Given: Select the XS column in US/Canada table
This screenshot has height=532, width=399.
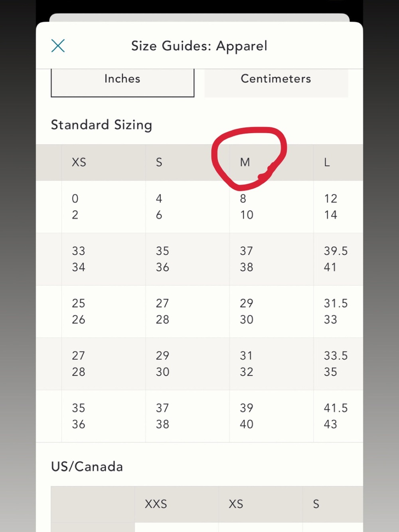Looking at the screenshot, I should (236, 504).
